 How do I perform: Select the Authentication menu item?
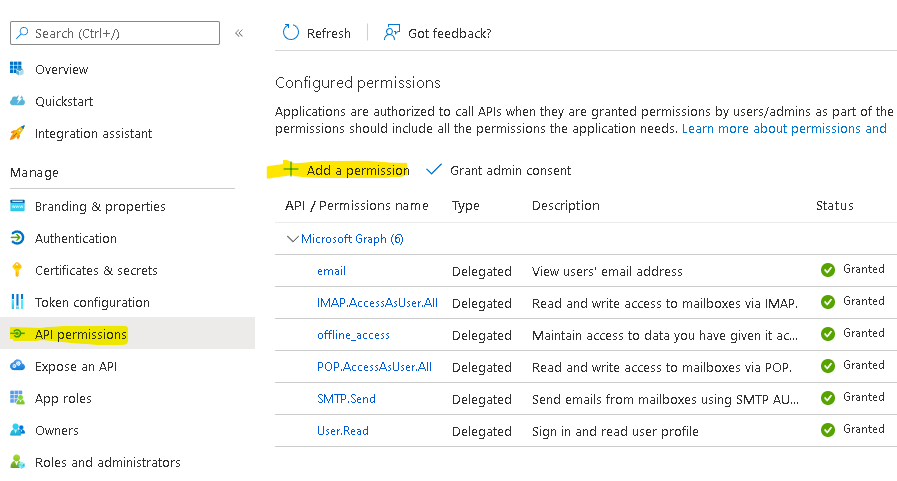pyautogui.click(x=76, y=238)
